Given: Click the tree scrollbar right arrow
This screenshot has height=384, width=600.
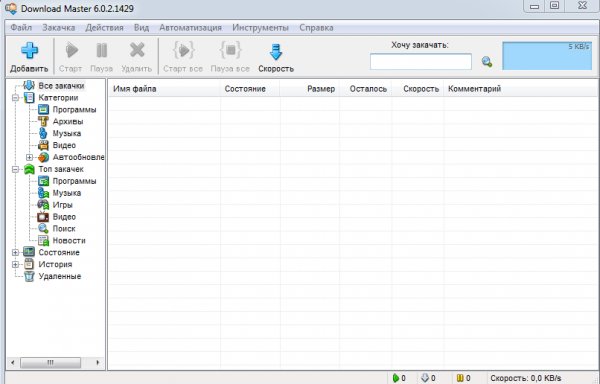Looking at the screenshot, I should click(x=98, y=362).
